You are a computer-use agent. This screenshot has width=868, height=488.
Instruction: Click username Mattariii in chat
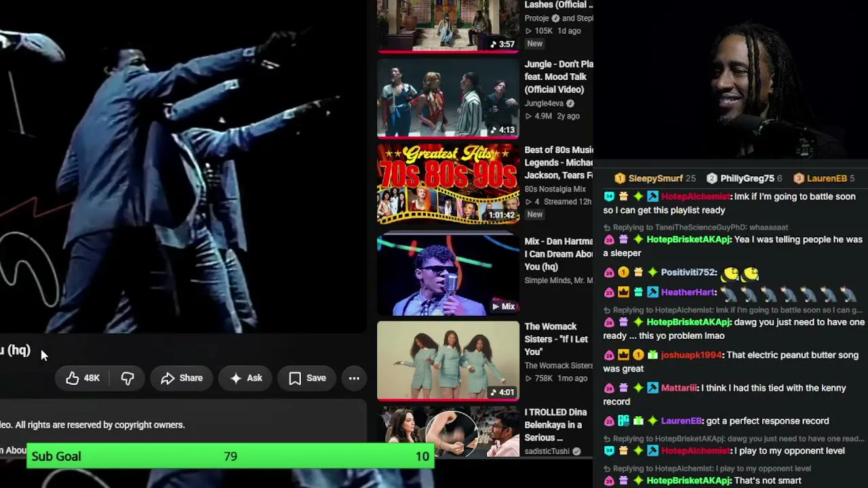tap(679, 388)
